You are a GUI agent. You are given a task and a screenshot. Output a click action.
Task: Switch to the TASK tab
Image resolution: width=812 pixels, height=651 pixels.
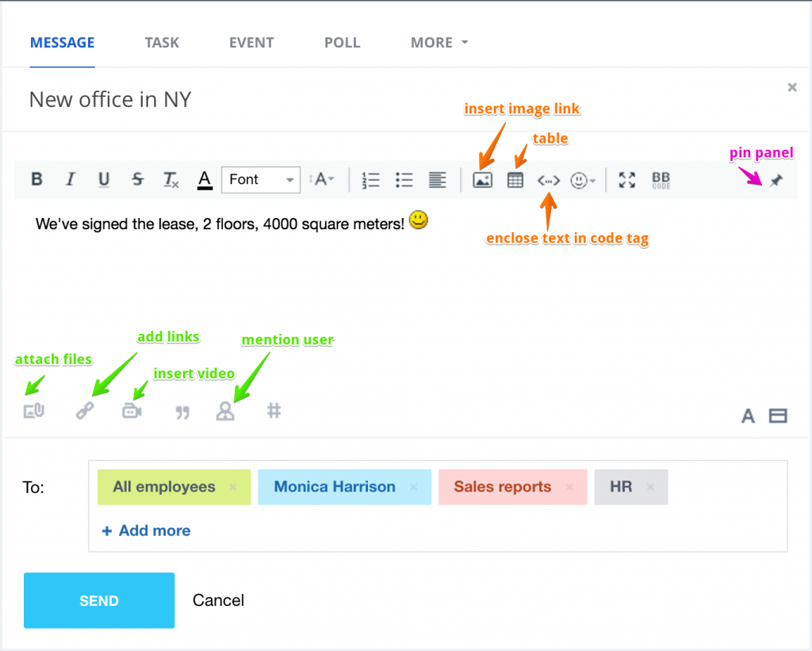[x=162, y=43]
